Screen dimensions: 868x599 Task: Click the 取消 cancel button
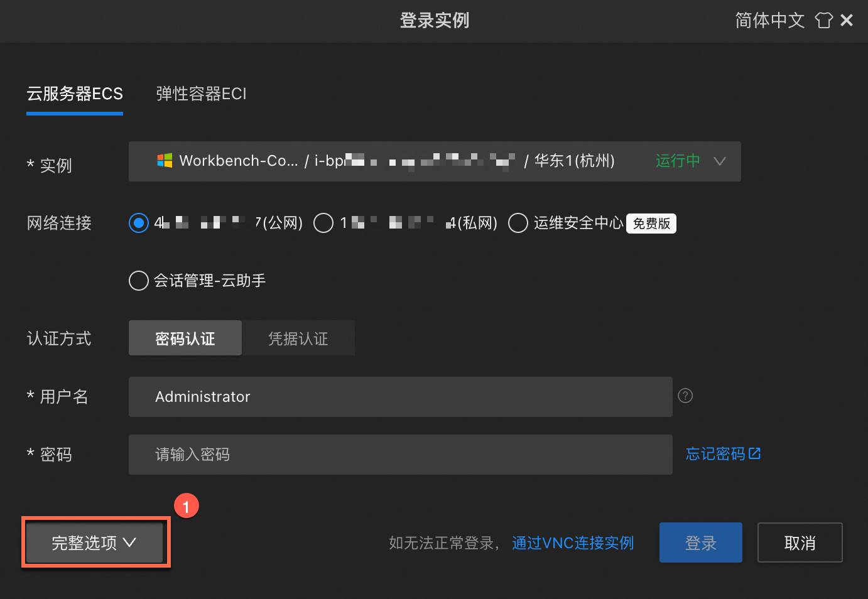(800, 542)
